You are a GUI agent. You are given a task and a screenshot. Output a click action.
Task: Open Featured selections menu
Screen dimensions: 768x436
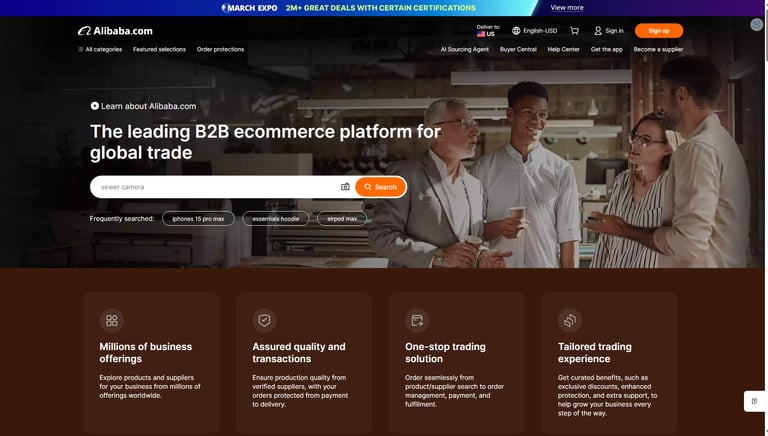159,49
